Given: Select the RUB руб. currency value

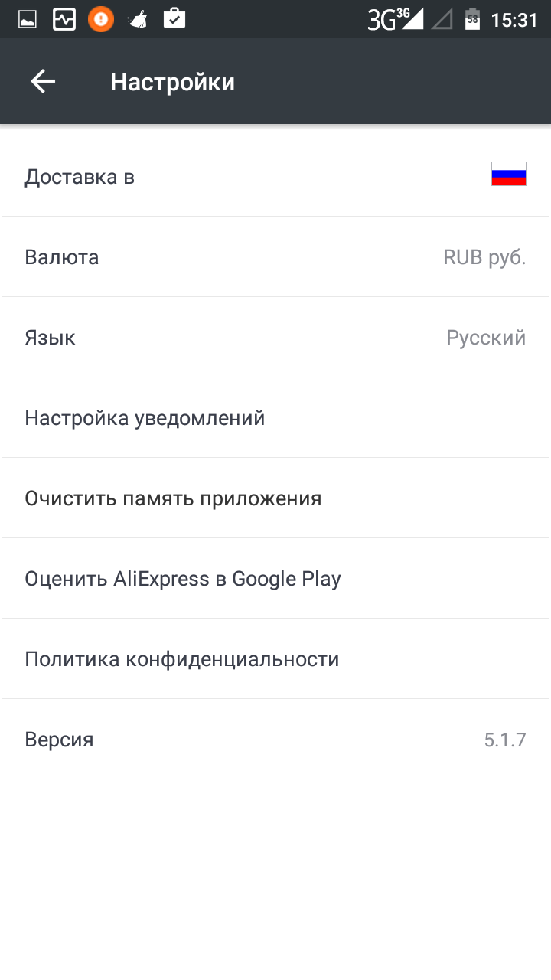Looking at the screenshot, I should (x=484, y=257).
